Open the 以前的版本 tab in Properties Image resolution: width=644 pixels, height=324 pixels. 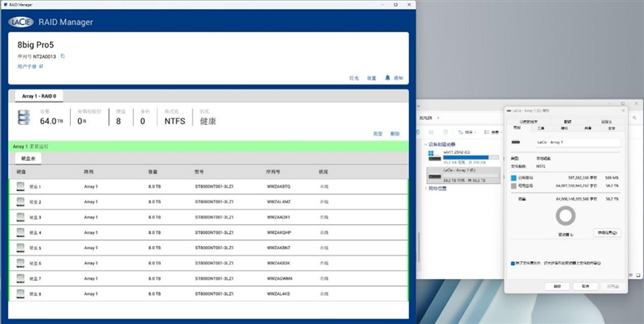click(x=529, y=122)
